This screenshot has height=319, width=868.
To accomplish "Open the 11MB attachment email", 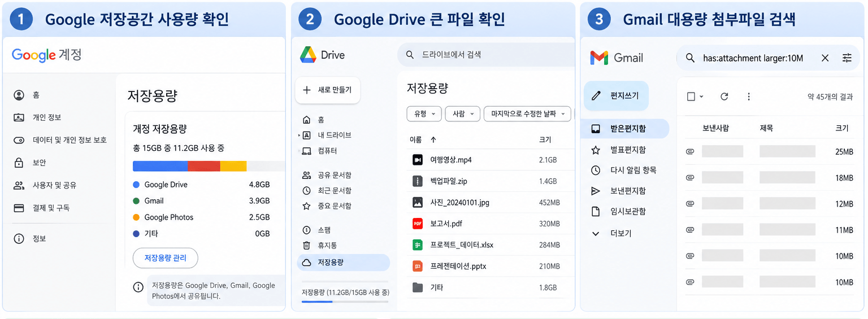I will click(x=769, y=230).
